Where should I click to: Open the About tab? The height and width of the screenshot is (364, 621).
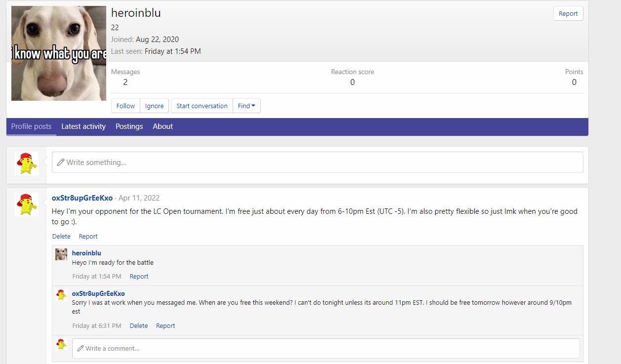pos(163,126)
